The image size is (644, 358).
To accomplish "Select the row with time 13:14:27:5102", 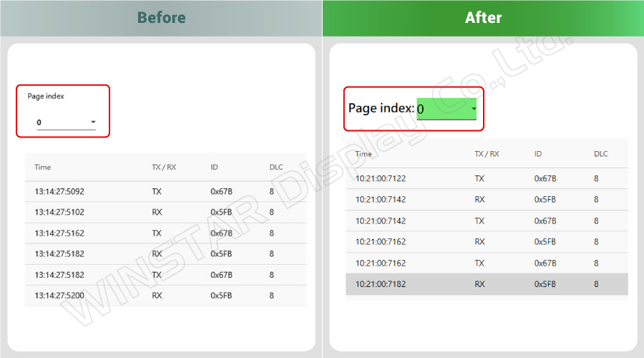I will 165,212.
